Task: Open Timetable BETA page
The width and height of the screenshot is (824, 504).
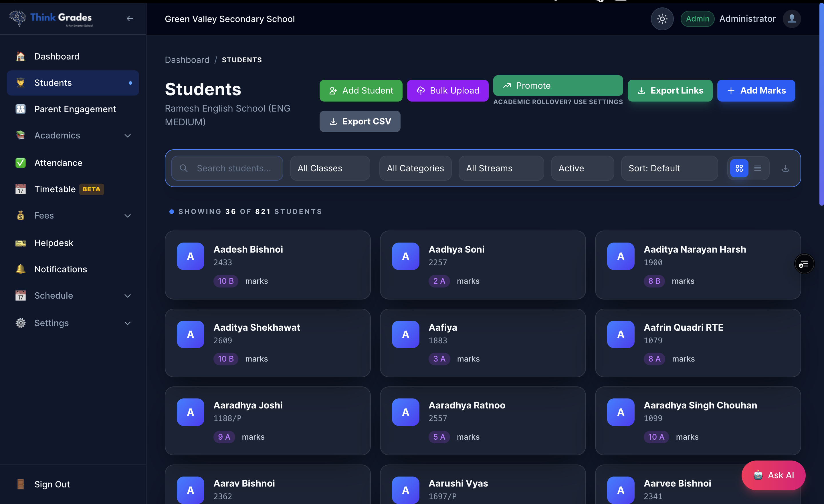Action: coord(73,189)
